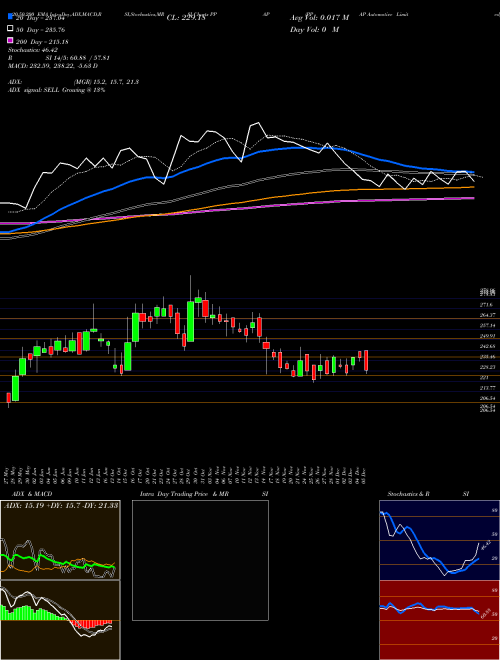Screen dimensions: 500x660
Task: Click the magenta 200 Day legend swatch
Action: [10, 40]
